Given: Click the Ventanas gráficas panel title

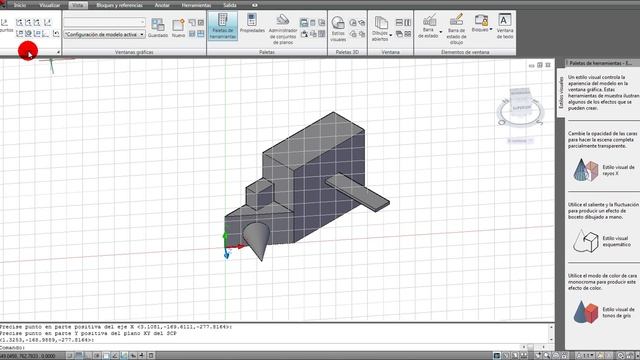Looking at the screenshot, I should (x=134, y=52).
